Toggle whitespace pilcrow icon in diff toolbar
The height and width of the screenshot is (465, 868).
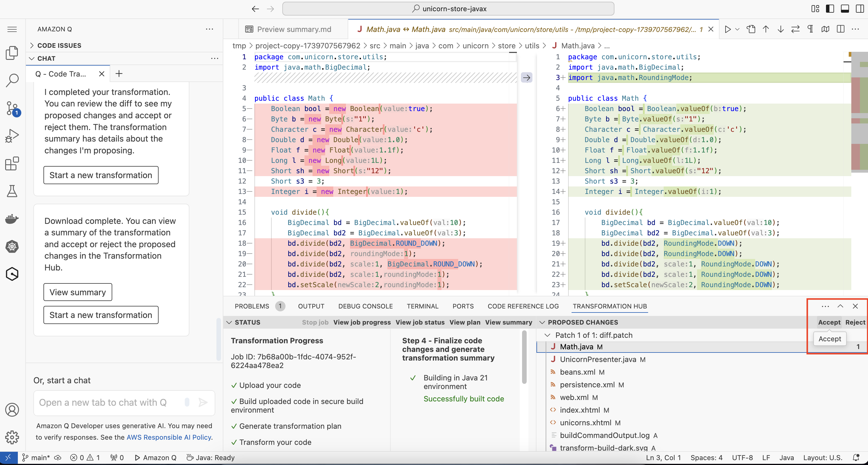(x=810, y=29)
